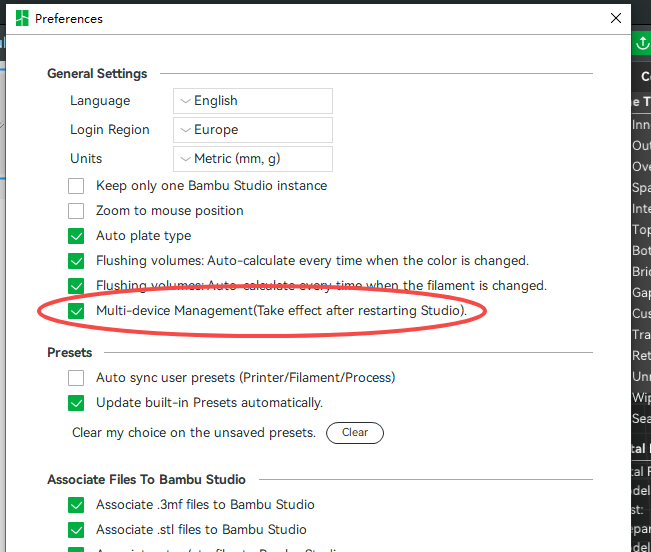Uncheck Associate .stl files to Bambu Studio
The height and width of the screenshot is (552, 651).
click(x=76, y=530)
